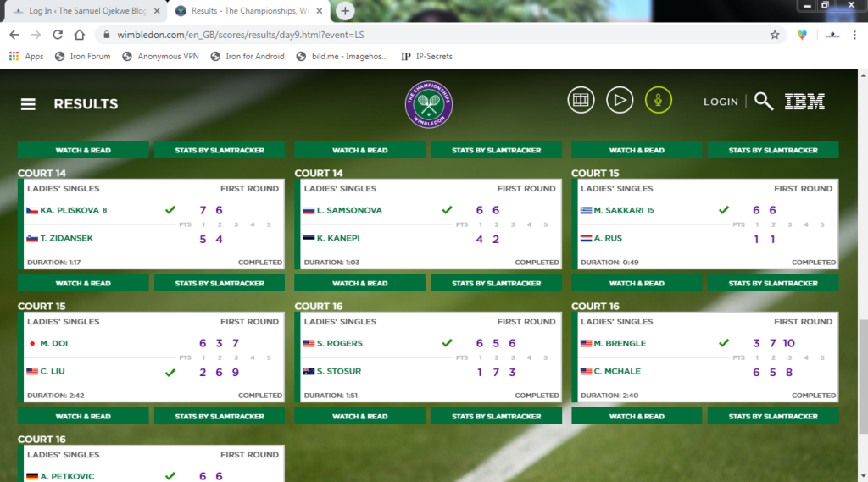Click scrollbar down arrow
Viewport: 868px width, 482px height.
(x=863, y=476)
